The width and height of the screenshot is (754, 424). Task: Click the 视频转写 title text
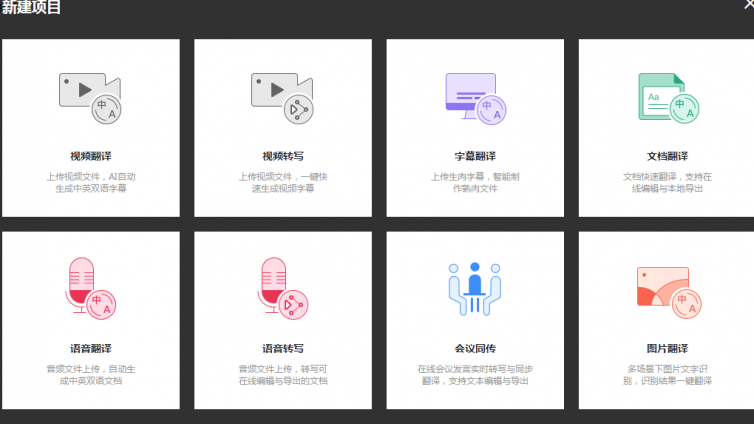click(283, 156)
